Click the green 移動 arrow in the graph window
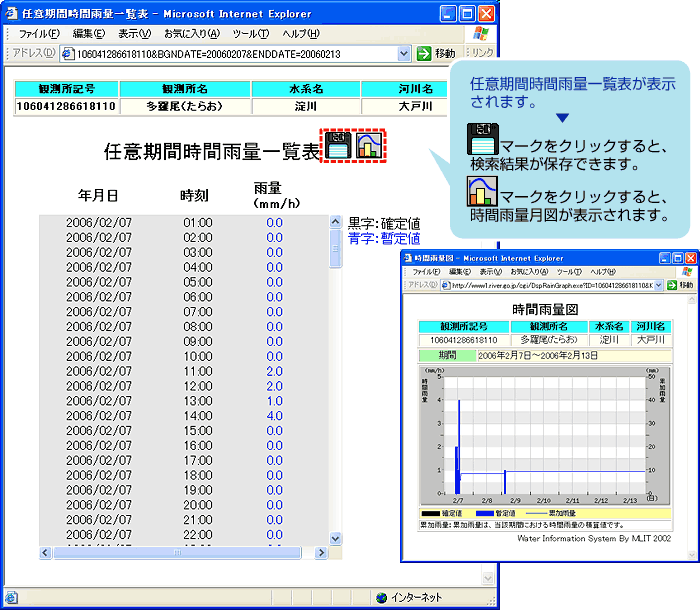This screenshot has height=610, width=700. click(670, 285)
